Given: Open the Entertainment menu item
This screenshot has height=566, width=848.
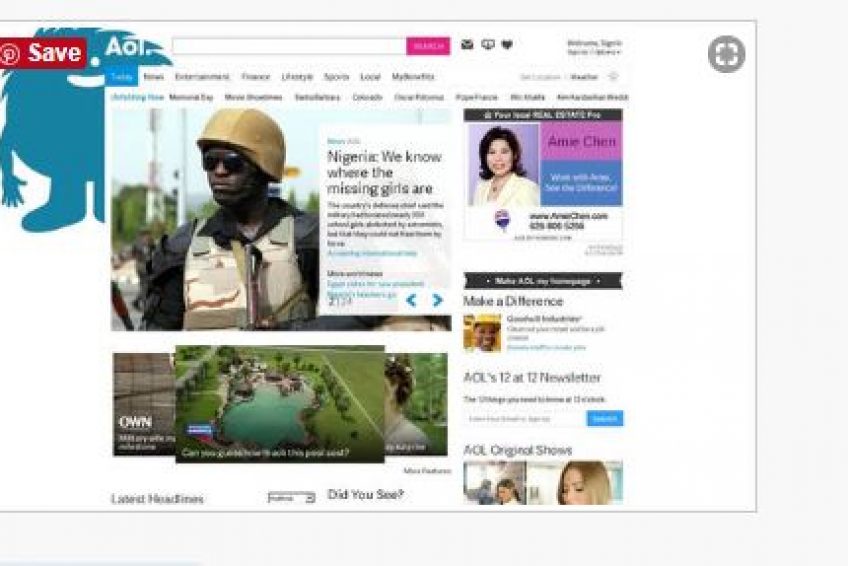Looking at the screenshot, I should coord(202,76).
